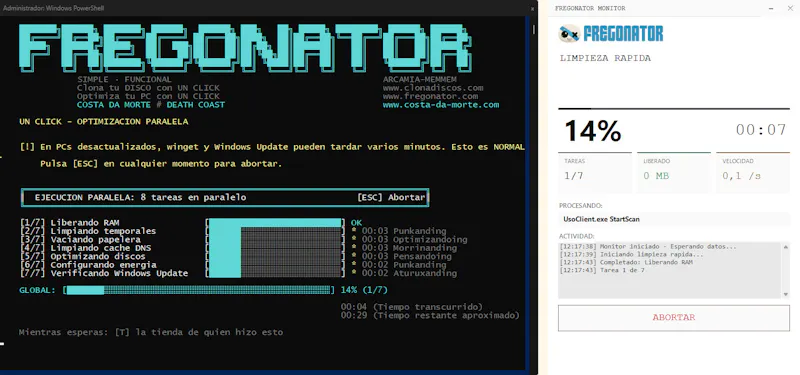Click 'UN CLICK - OPTIMIZACION PARALELA' heading
Image resolution: width=800 pixels, height=375 pixels.
point(104,121)
